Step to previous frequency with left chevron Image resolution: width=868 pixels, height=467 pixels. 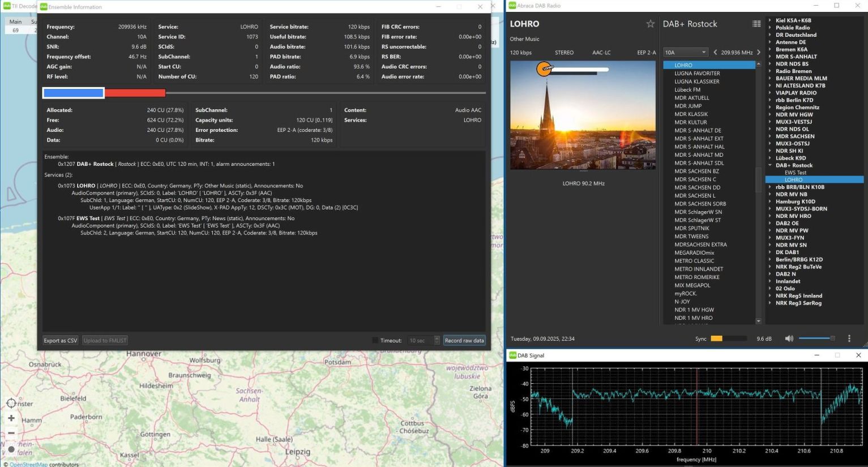point(715,53)
